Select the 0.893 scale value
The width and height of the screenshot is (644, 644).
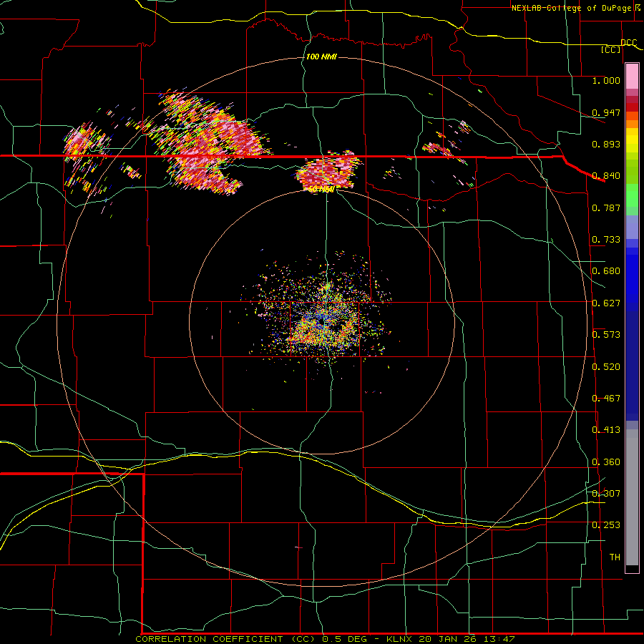[606, 144]
